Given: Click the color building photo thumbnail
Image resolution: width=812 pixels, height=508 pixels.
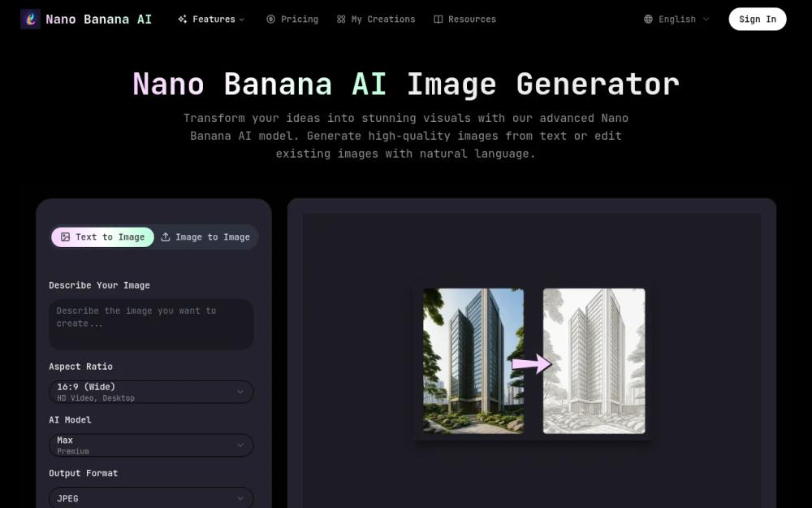Looking at the screenshot, I should point(473,361).
